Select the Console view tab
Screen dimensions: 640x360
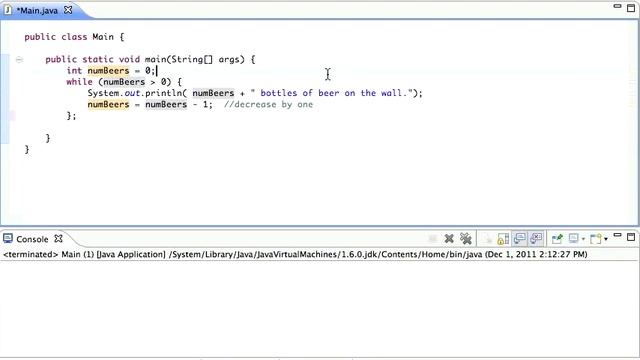[x=32, y=239]
